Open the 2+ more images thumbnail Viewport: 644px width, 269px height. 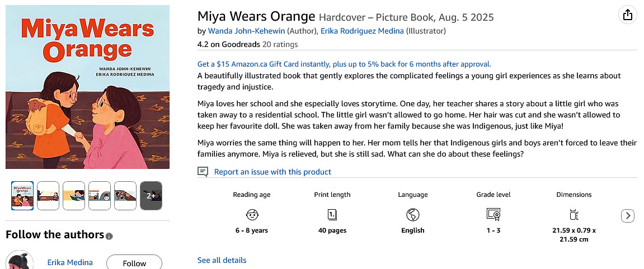click(x=151, y=196)
